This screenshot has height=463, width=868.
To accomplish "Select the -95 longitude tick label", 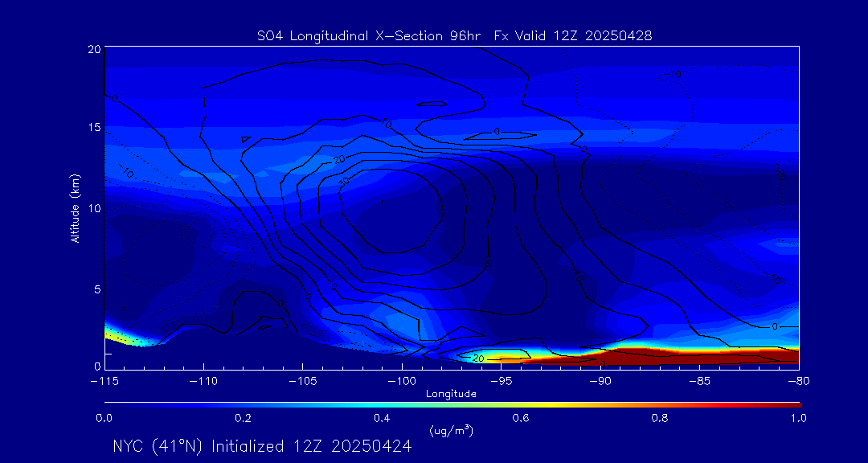I will point(501,382).
